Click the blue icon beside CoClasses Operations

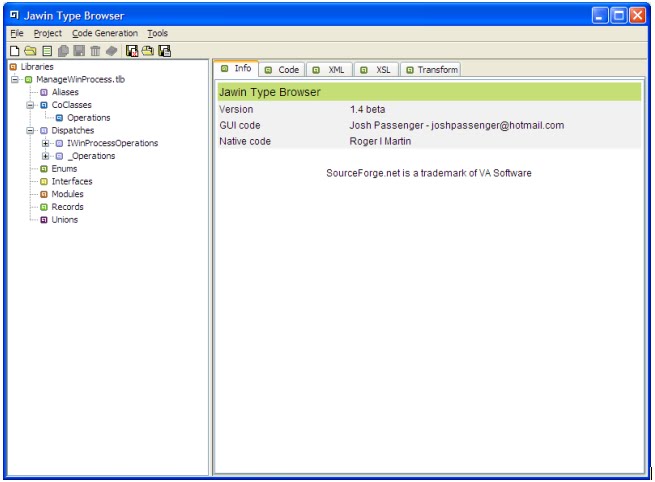click(59, 118)
